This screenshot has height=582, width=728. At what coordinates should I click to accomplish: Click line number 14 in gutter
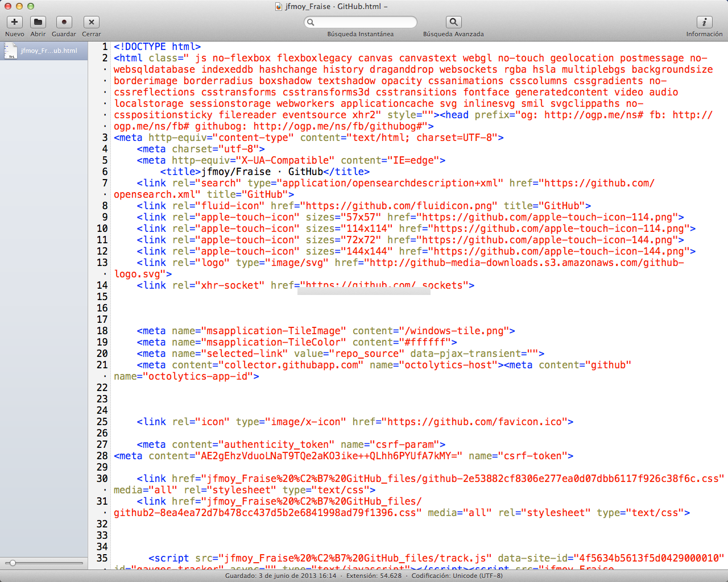click(x=102, y=285)
